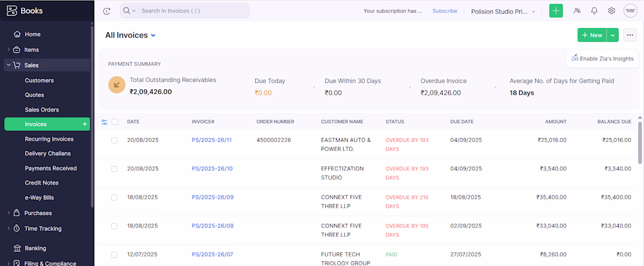The width and height of the screenshot is (644, 266).
Task: Open invoice PS/2025-26/07 link
Action: coord(213,255)
